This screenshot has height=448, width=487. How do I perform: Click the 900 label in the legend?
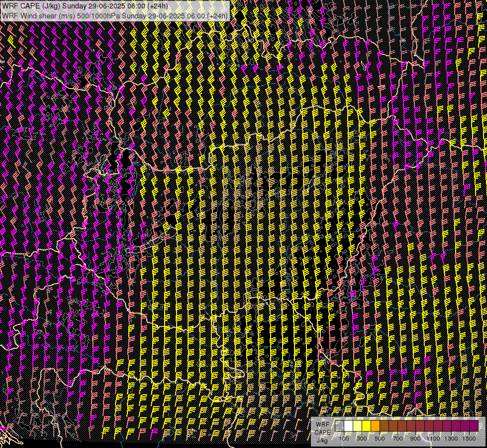coord(415,439)
